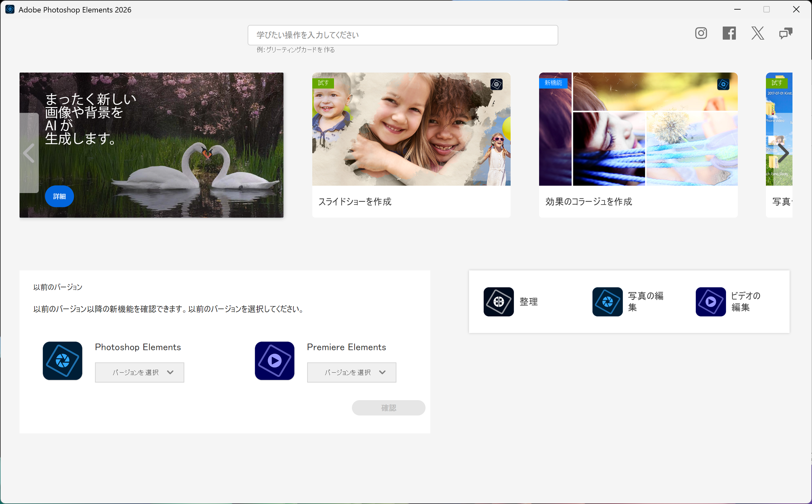The height and width of the screenshot is (504, 812).
Task: Click the Premiere Elements icon in previous versions
Action: tap(274, 361)
